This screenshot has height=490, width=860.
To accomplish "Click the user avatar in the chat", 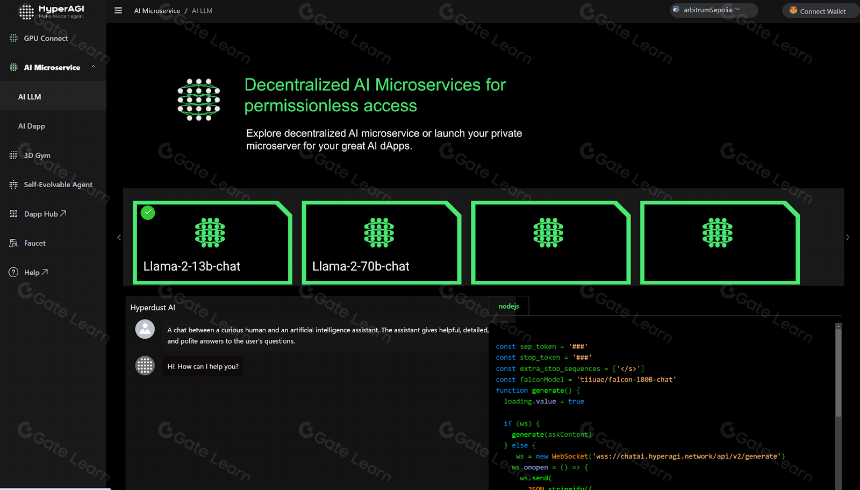I will coord(145,329).
